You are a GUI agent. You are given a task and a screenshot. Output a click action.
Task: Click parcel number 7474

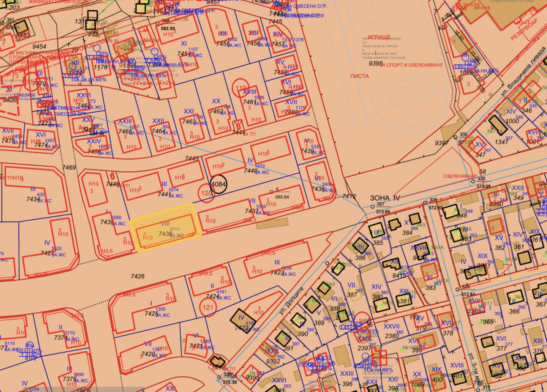41,145
